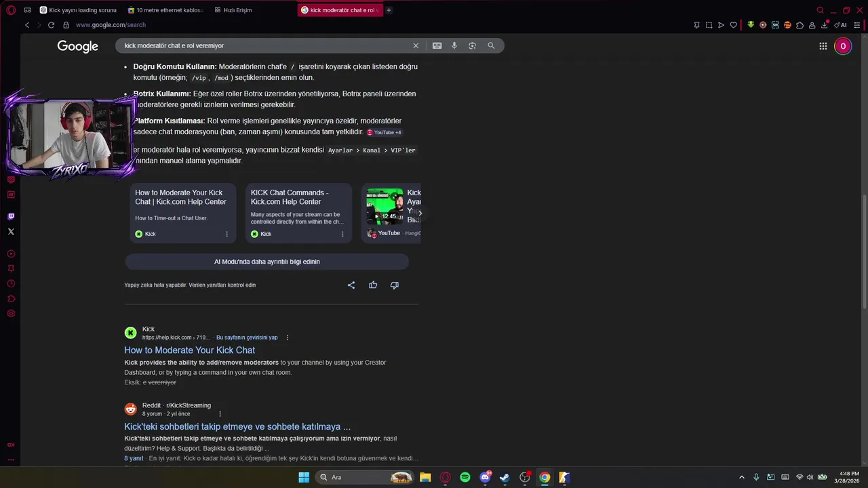The width and height of the screenshot is (868, 488).
Task: Open more options for help.kick.com result
Action: [x=288, y=338]
